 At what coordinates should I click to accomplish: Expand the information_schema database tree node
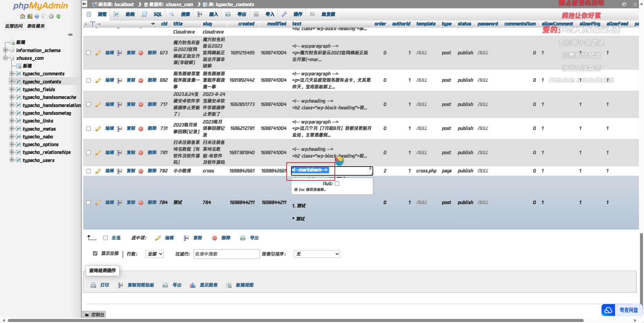coord(5,50)
